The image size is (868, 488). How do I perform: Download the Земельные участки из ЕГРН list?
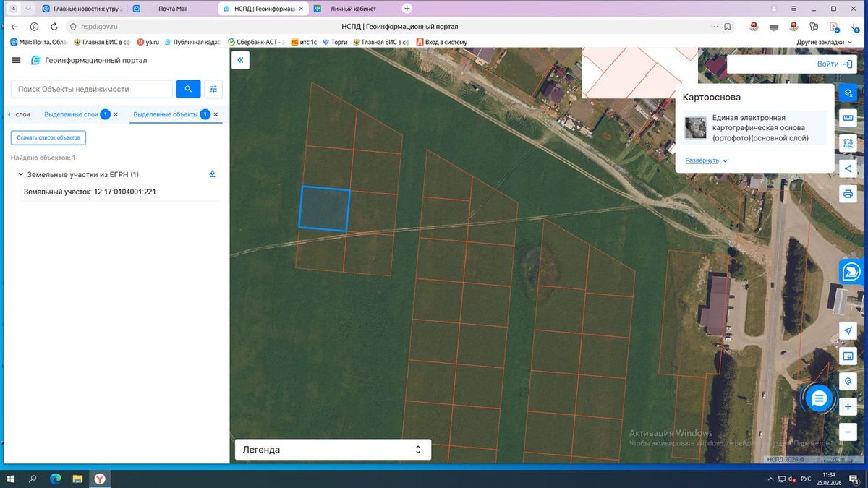click(213, 174)
